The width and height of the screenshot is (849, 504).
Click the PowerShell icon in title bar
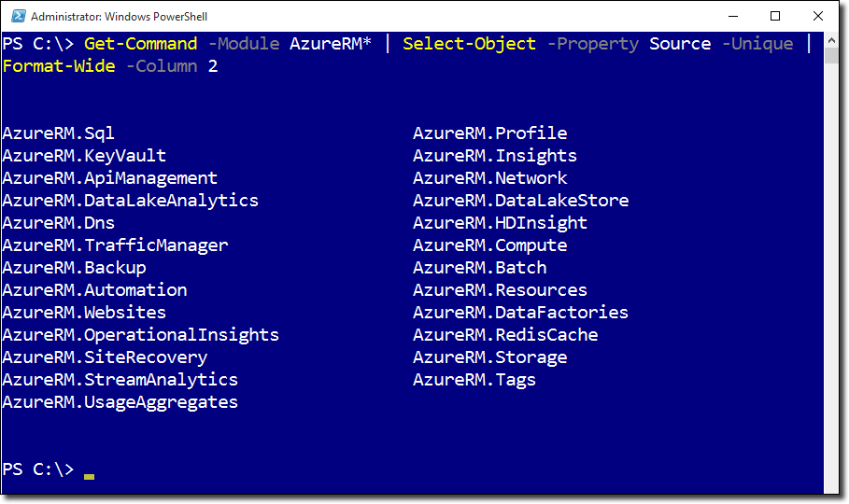(x=18, y=16)
